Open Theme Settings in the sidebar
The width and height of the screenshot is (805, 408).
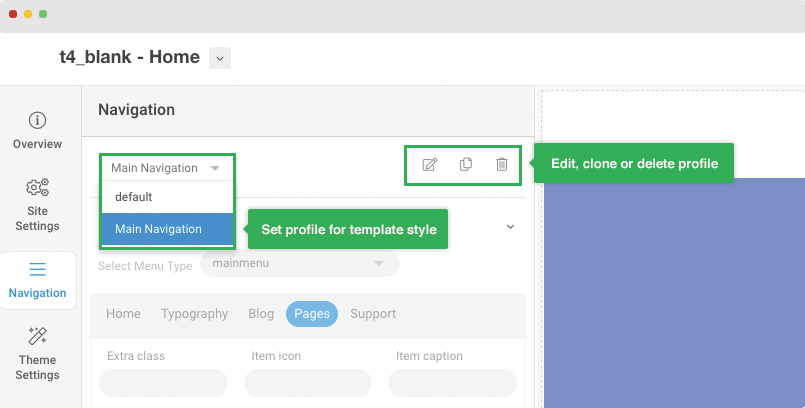pyautogui.click(x=37, y=353)
